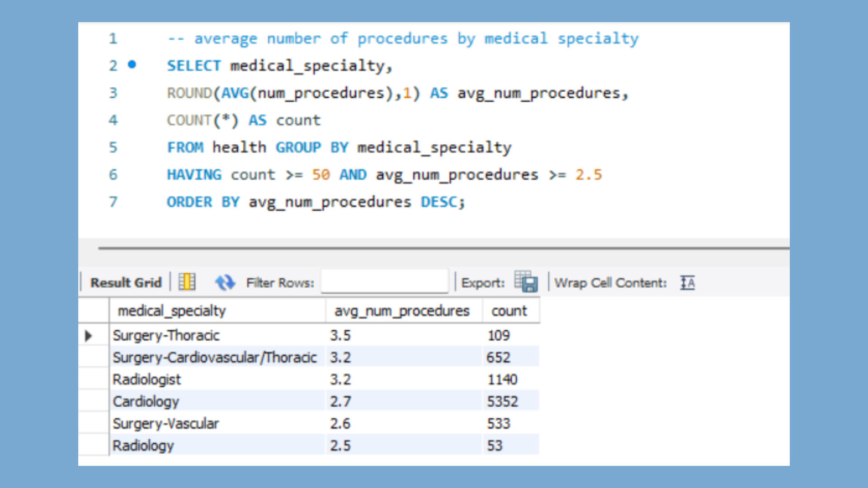Click the line 2 breakpoint dot
This screenshot has height=488, width=868.
tap(132, 65)
